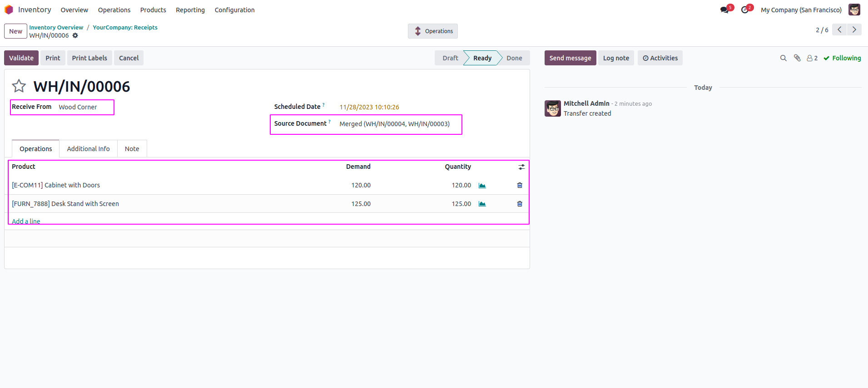This screenshot has width=868, height=388.
Task: Open the Reporting menu
Action: tap(190, 10)
